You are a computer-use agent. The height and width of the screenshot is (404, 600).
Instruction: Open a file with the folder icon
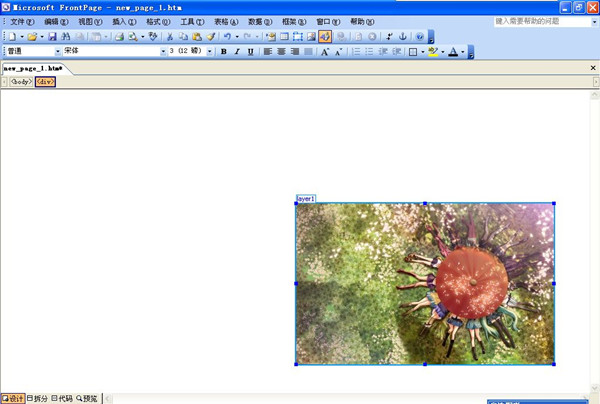pos(32,36)
